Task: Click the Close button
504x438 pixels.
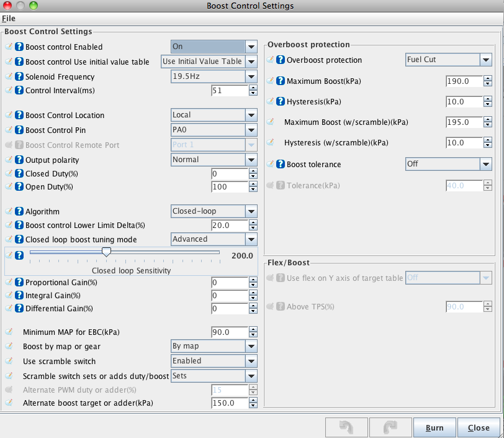Action: tap(479, 427)
